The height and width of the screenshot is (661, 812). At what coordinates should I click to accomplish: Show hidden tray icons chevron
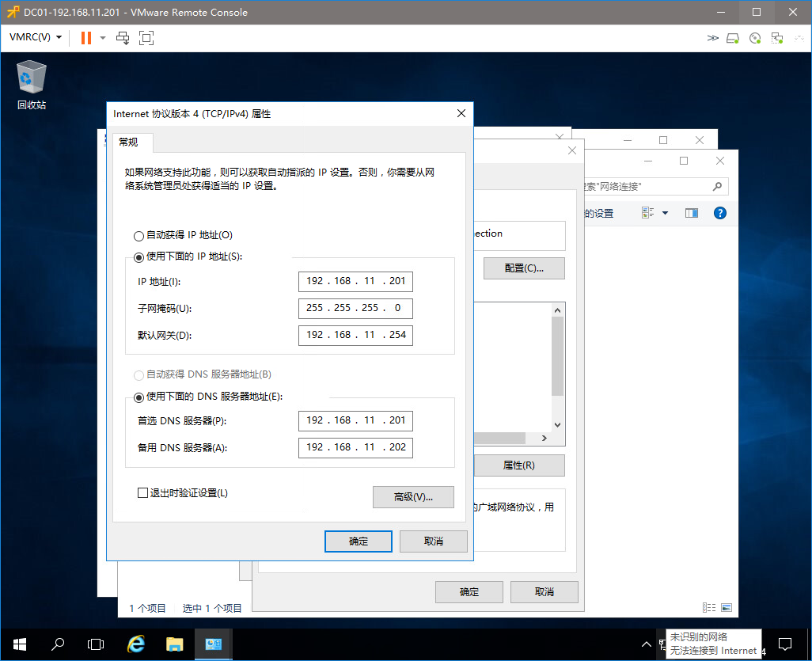click(647, 644)
